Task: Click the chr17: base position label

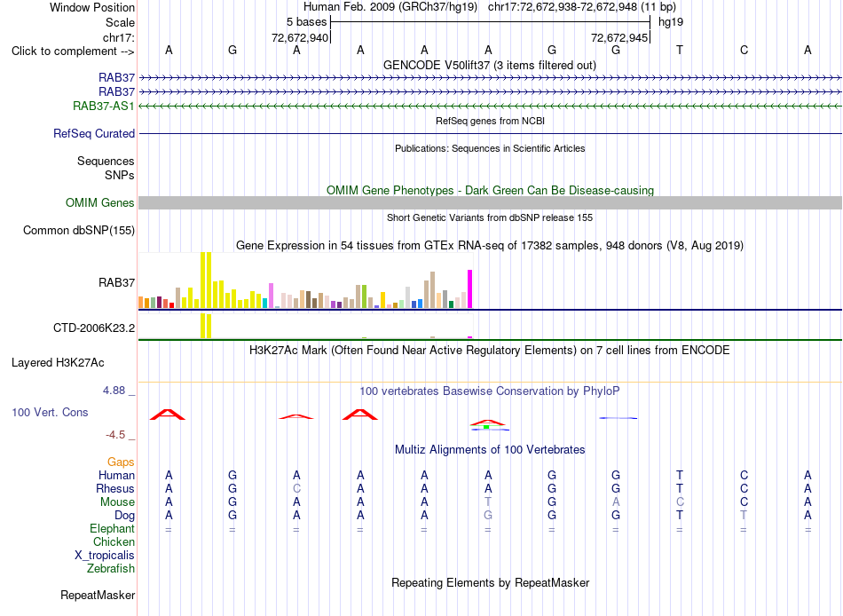Action: 118,37
